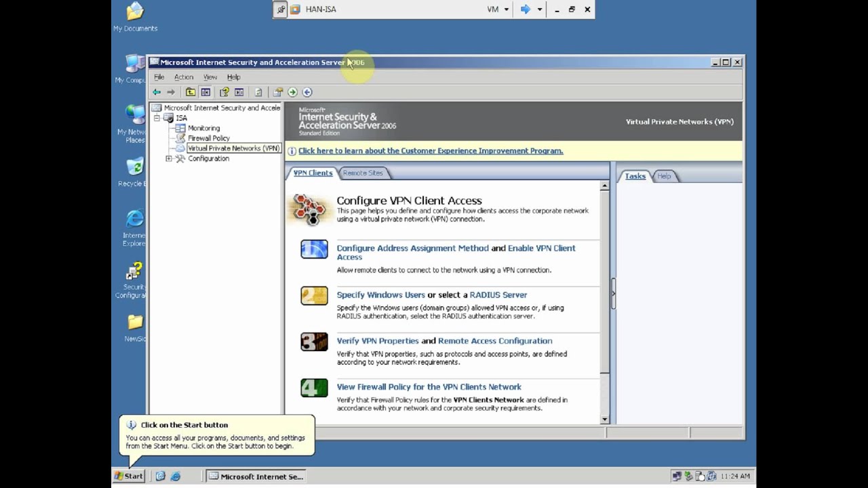The height and width of the screenshot is (488, 868).
Task: Click Configure Address Assignment Method link
Action: point(412,248)
